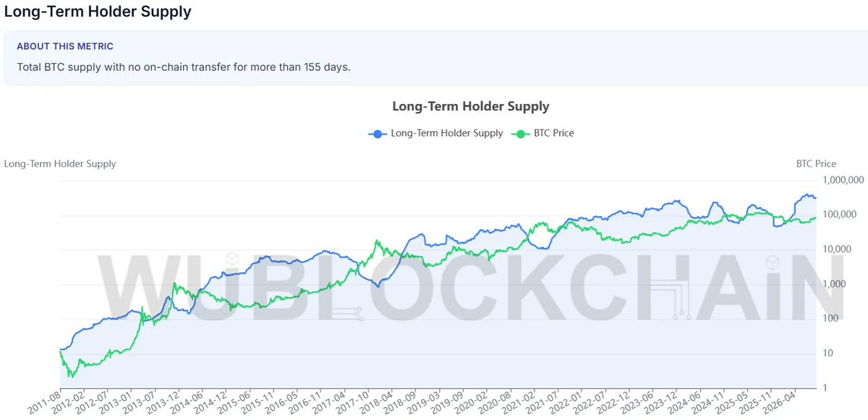Click the 1,000,000 price axis value
Viewport: 868px width, 420px height.
click(843, 180)
